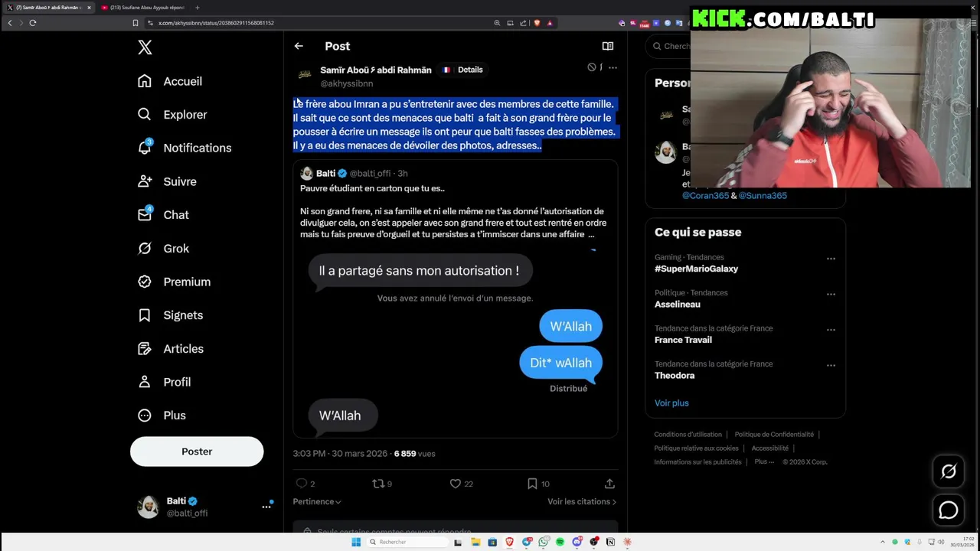The width and height of the screenshot is (980, 551).
Task: Open the Explorer search page
Action: tap(172, 115)
